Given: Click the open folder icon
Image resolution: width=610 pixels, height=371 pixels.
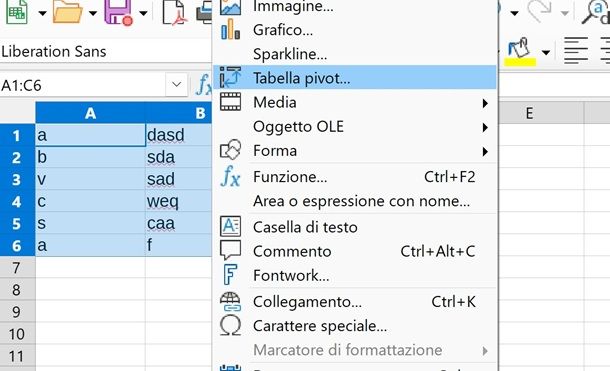Looking at the screenshot, I should click(67, 12).
